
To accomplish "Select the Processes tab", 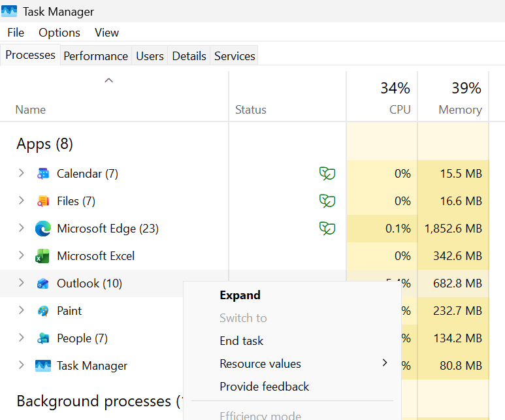I will pyautogui.click(x=30, y=55).
